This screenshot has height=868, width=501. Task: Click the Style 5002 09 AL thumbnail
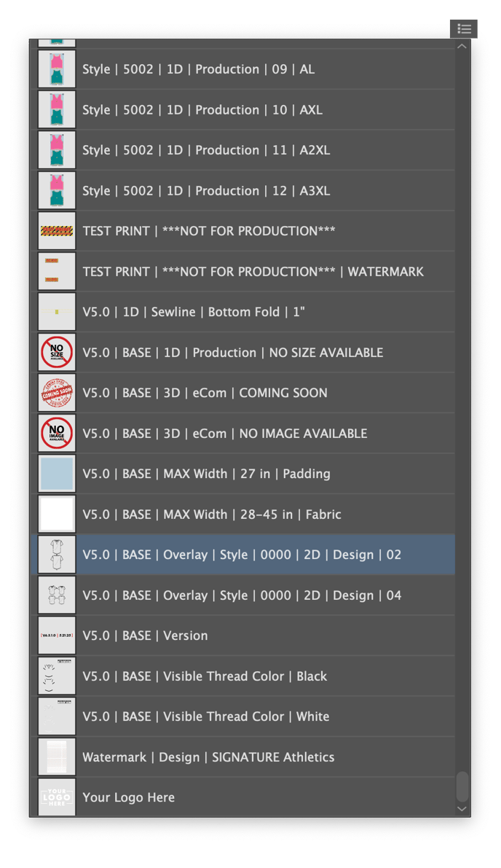[x=57, y=70]
